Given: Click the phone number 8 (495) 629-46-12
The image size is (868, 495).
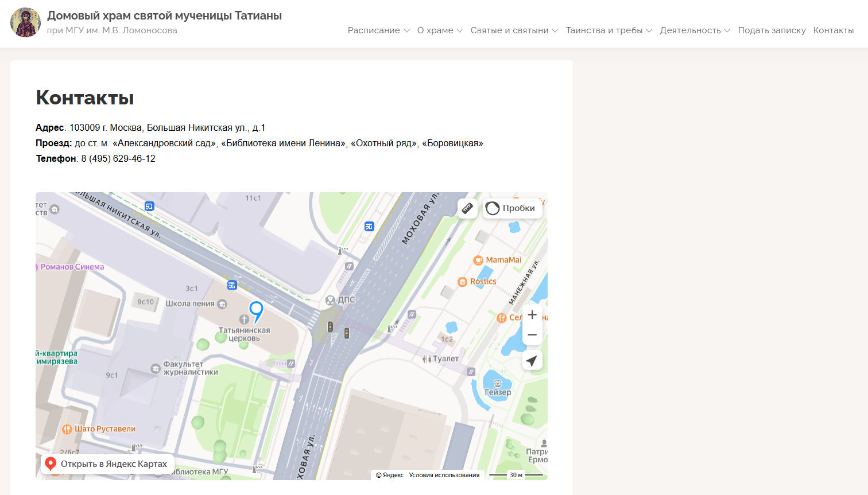Looking at the screenshot, I should click(x=118, y=159).
